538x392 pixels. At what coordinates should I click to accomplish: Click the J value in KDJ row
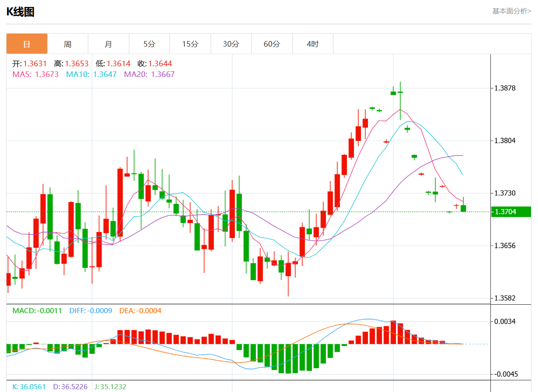click(x=110, y=386)
